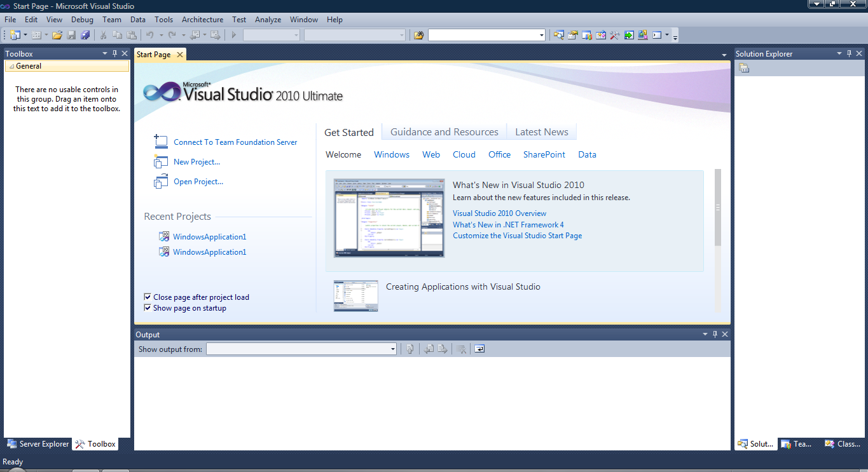Switch to the Latest News tab
Image resolution: width=868 pixels, height=472 pixels.
(x=541, y=131)
